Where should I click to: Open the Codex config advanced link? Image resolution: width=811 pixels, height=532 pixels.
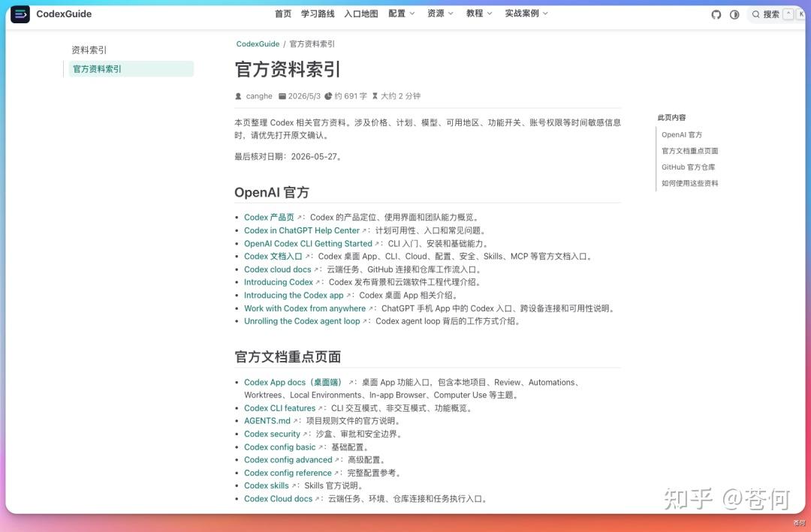[x=288, y=460]
